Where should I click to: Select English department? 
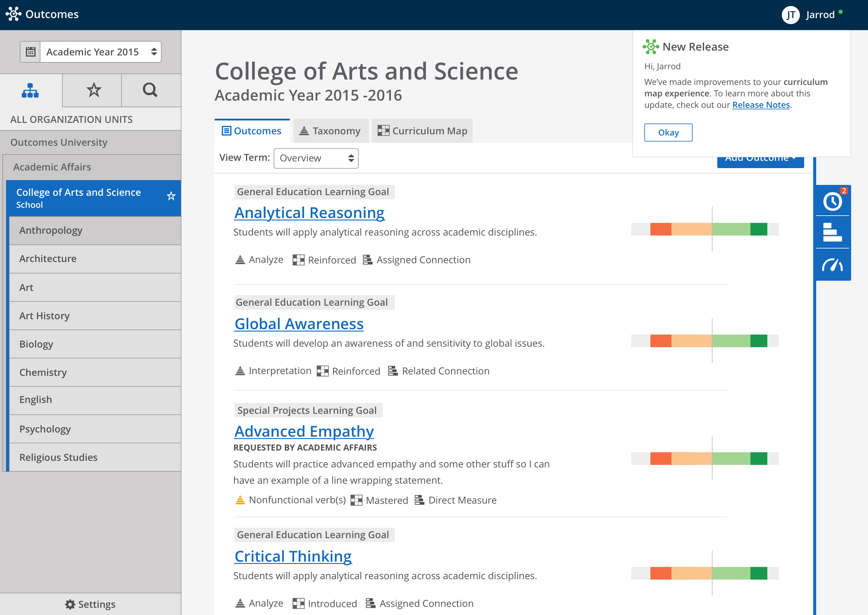click(x=95, y=400)
